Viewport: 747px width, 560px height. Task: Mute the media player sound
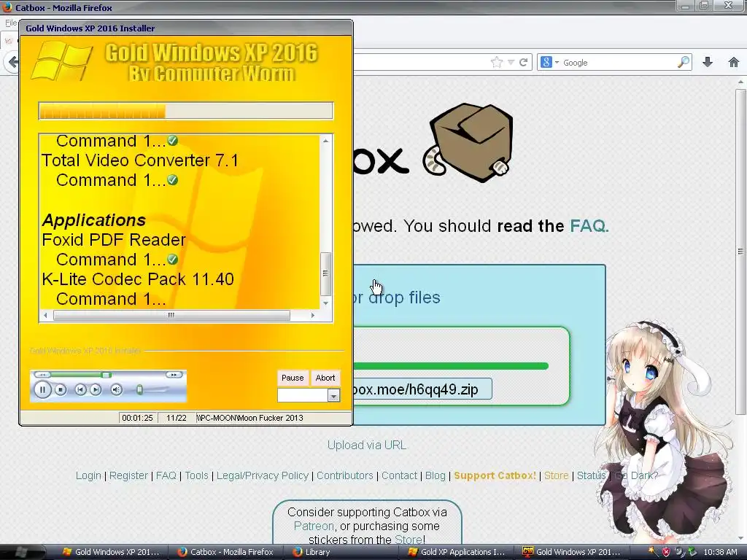click(116, 390)
